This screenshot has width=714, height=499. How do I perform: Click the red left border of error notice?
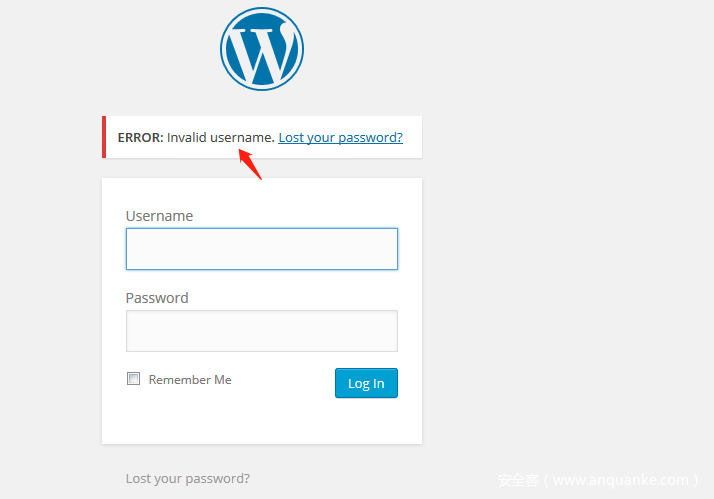(103, 137)
